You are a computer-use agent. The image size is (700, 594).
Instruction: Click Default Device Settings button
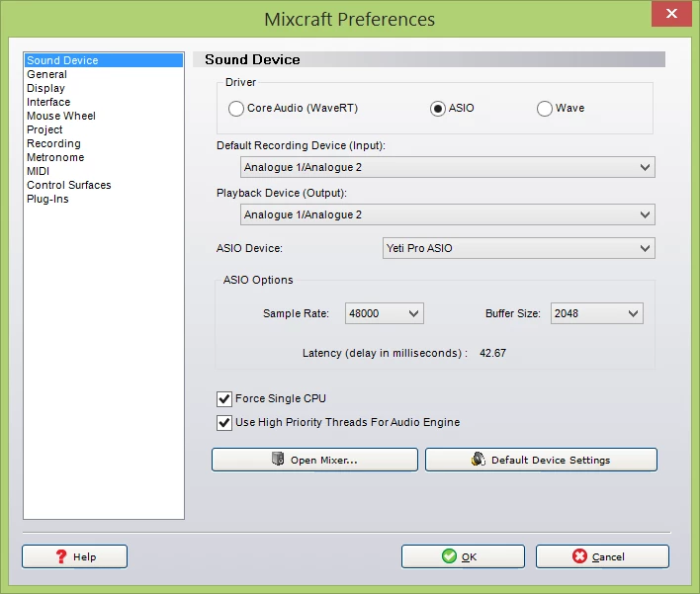[541, 460]
